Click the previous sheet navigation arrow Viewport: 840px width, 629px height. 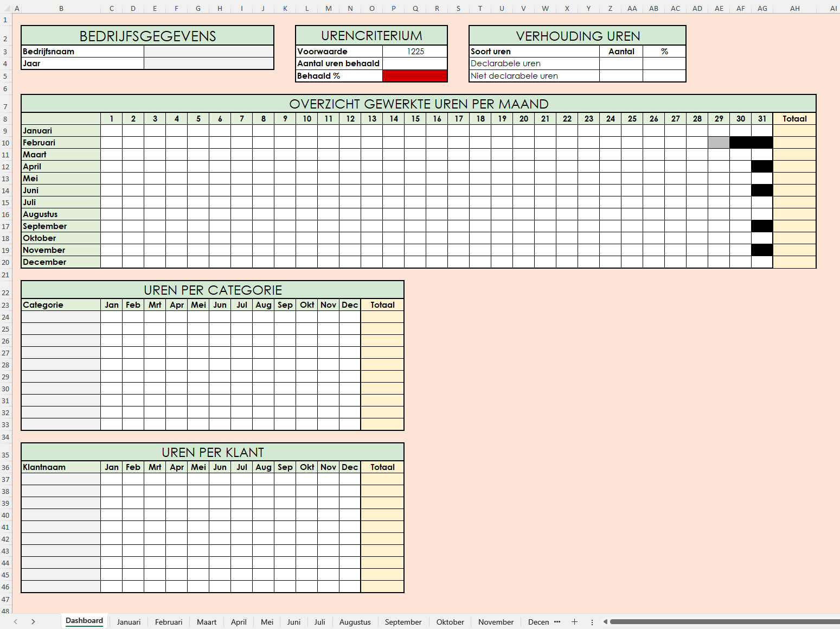click(x=15, y=622)
